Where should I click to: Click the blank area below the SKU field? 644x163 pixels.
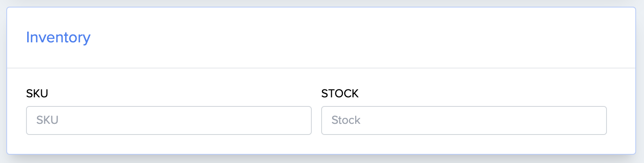pyautogui.click(x=168, y=144)
